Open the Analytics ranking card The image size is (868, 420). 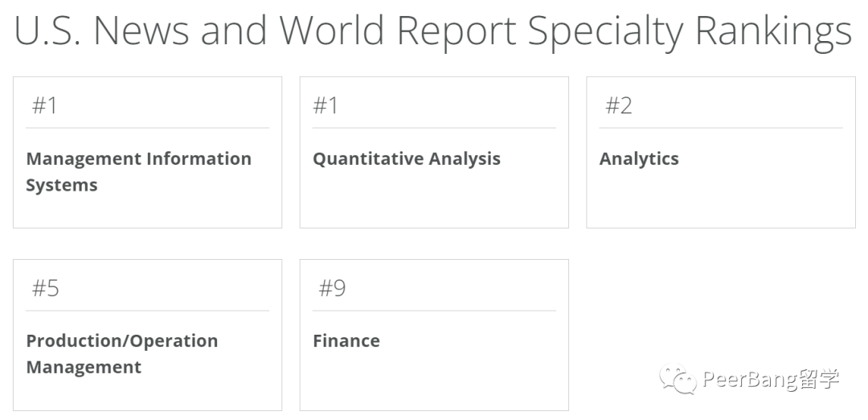(721, 152)
